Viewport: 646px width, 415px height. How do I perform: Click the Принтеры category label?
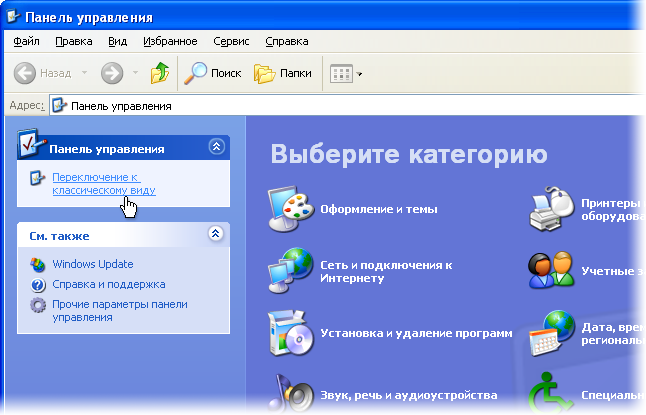pos(611,209)
